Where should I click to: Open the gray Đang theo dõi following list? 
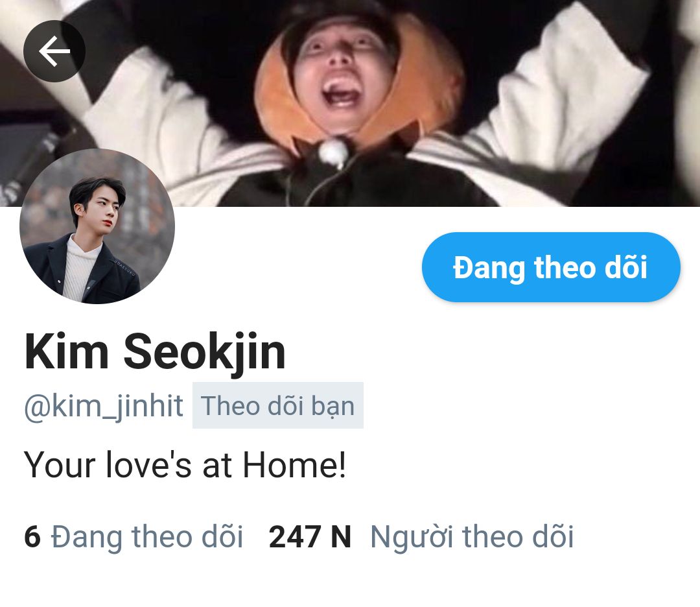click(147, 536)
